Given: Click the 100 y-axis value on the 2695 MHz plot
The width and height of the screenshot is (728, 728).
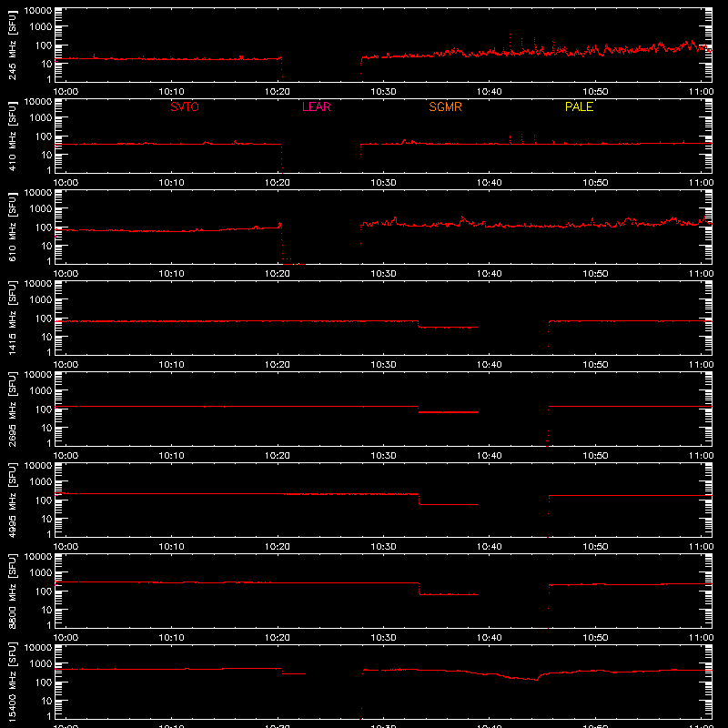Looking at the screenshot, I should [44, 409].
